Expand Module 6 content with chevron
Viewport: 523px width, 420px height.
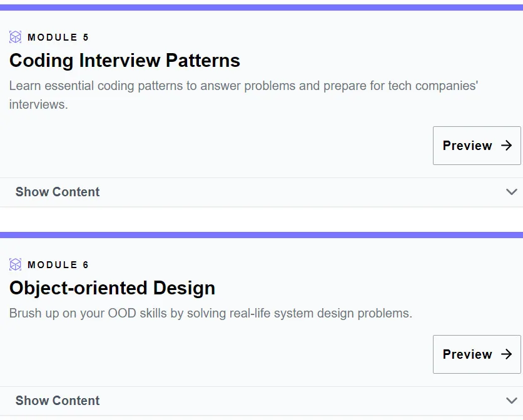click(511, 401)
